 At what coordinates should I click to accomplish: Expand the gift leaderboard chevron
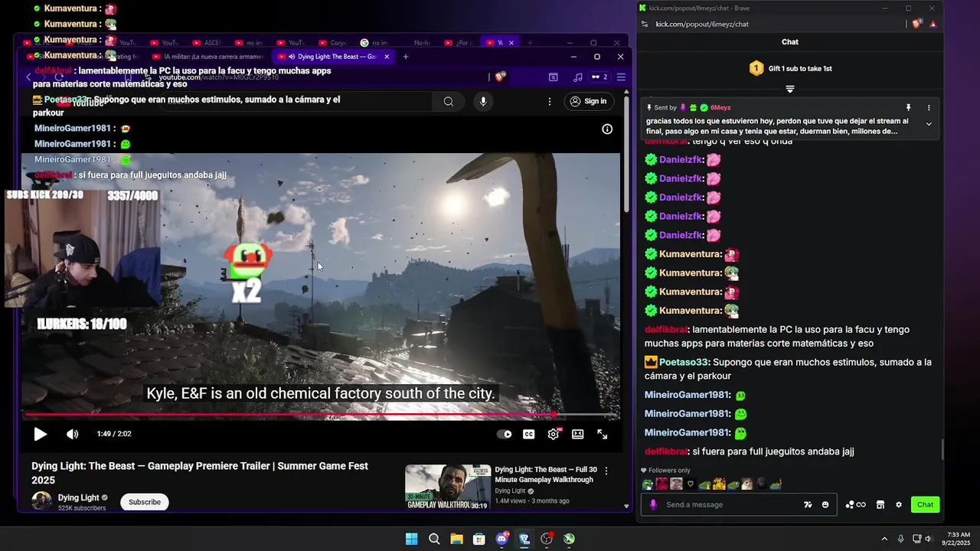click(x=790, y=89)
